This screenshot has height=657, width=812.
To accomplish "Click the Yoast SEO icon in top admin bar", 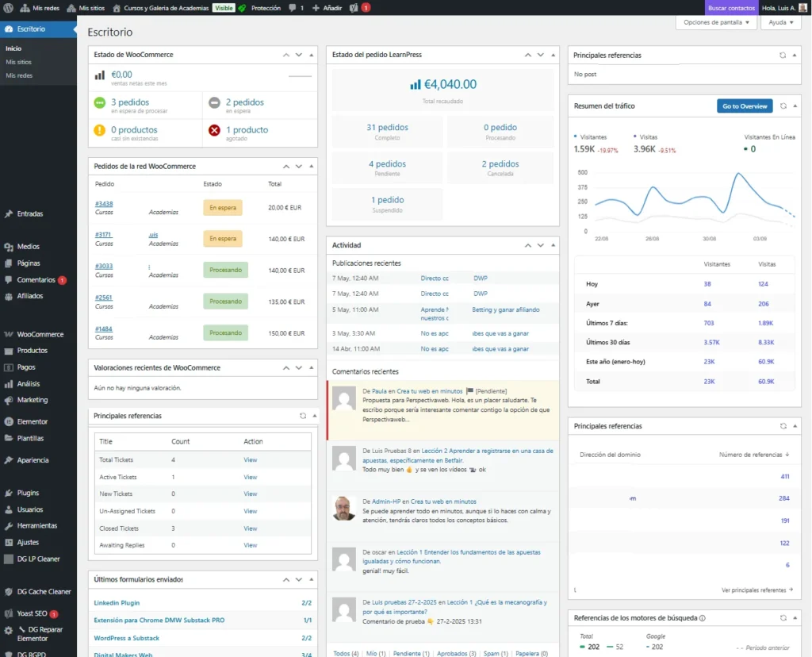I will pos(354,8).
